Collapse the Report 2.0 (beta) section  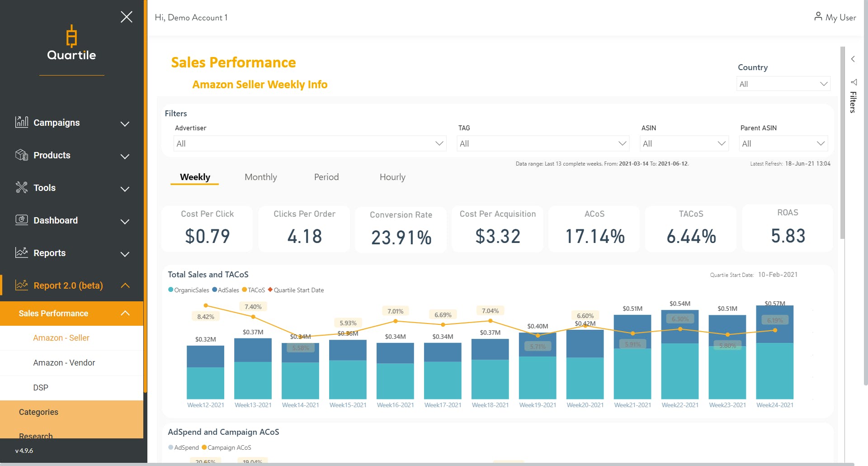[x=125, y=285]
